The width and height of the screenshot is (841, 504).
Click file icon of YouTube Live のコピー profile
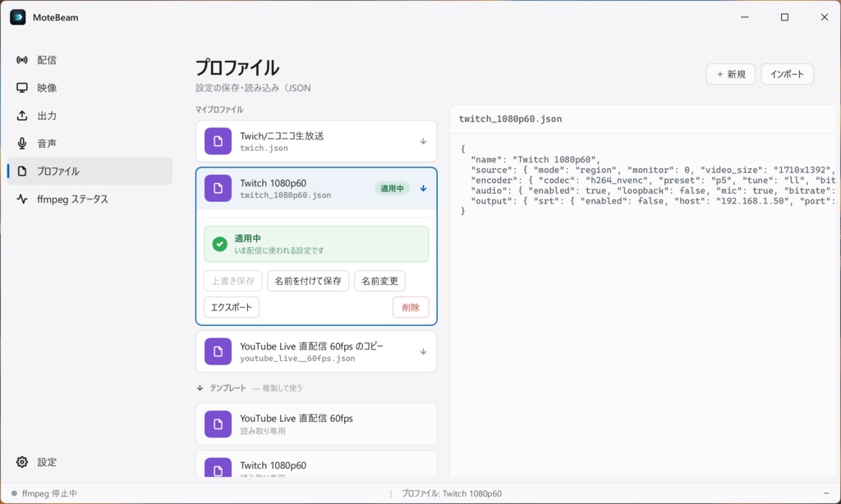pyautogui.click(x=218, y=351)
